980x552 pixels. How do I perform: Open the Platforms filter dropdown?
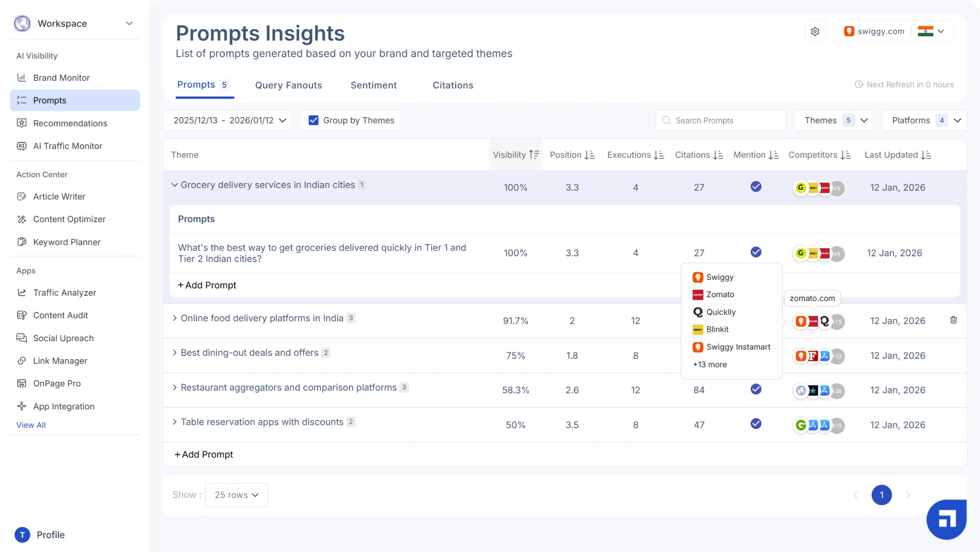pyautogui.click(x=924, y=121)
